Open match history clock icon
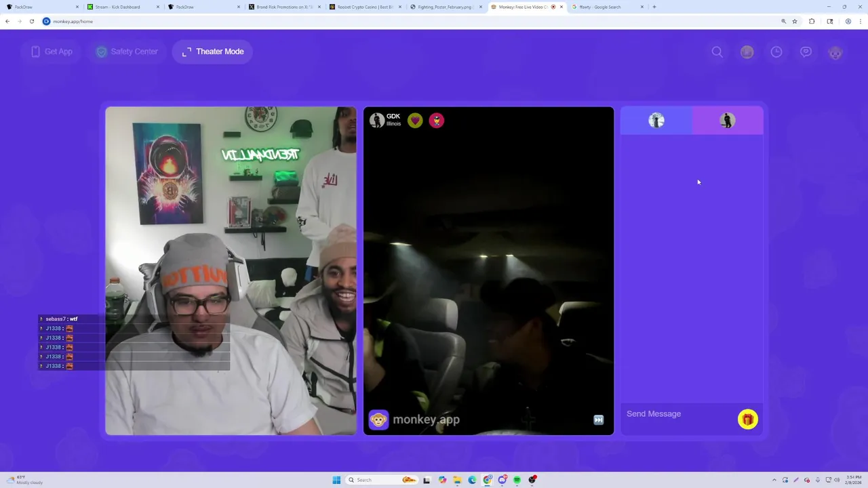Screen dimensions: 868x488 point(776,52)
